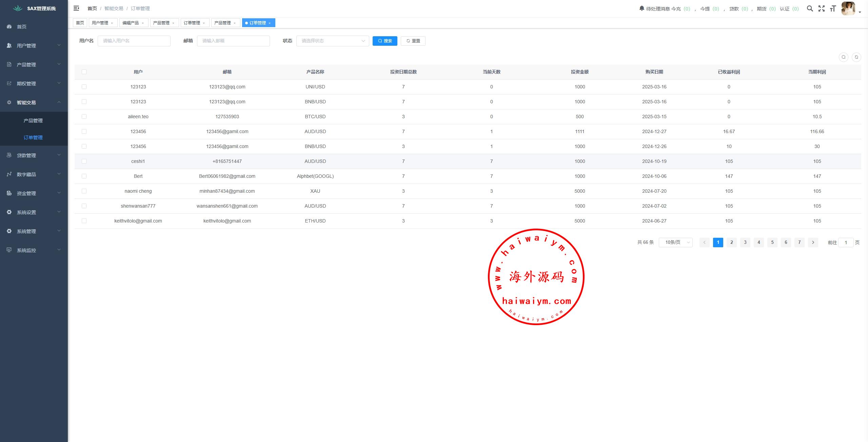Select the aileen.teo row checkbox

click(x=84, y=117)
